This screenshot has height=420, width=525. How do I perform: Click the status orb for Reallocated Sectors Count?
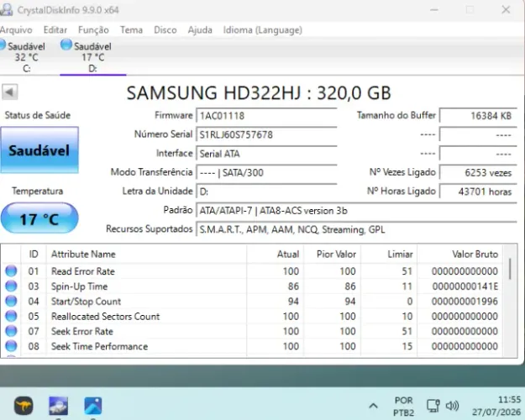pyautogui.click(x=11, y=316)
